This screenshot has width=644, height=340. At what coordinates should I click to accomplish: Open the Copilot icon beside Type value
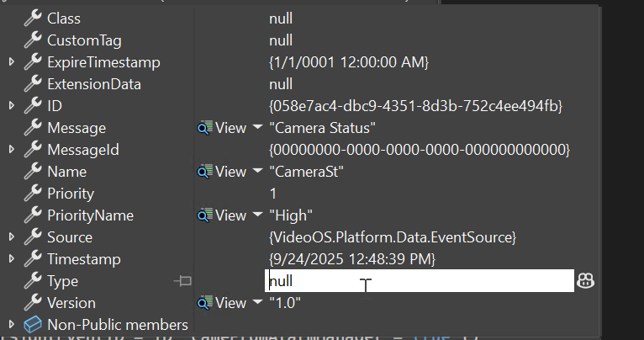(x=586, y=281)
